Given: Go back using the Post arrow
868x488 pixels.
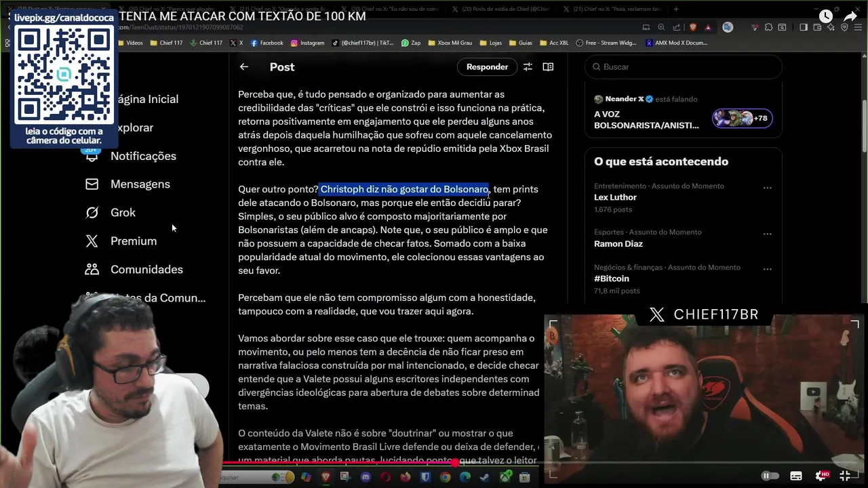Looking at the screenshot, I should [x=244, y=66].
